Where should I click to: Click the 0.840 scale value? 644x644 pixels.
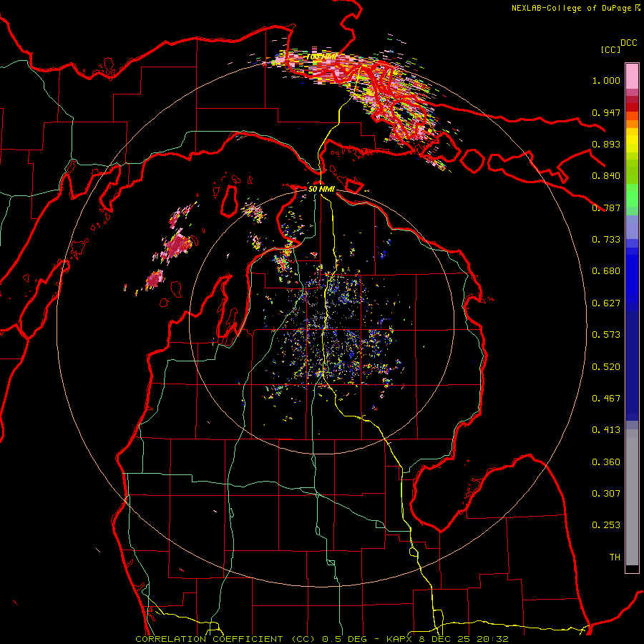point(606,176)
